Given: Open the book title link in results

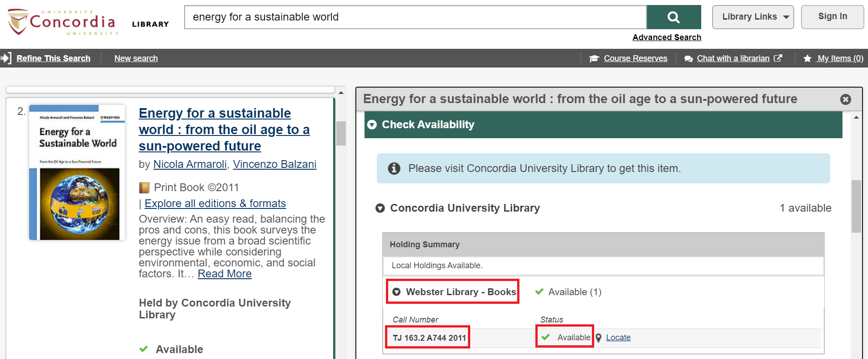Looking at the screenshot, I should coord(224,130).
